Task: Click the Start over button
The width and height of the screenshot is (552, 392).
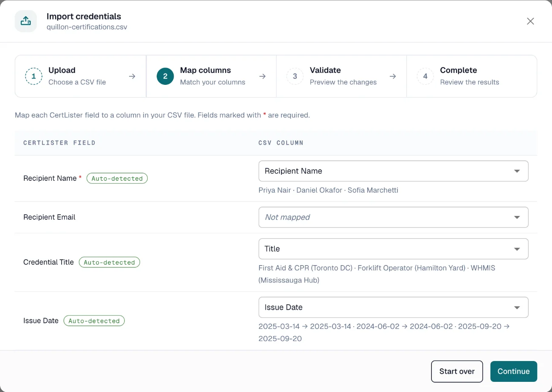Action: tap(457, 371)
